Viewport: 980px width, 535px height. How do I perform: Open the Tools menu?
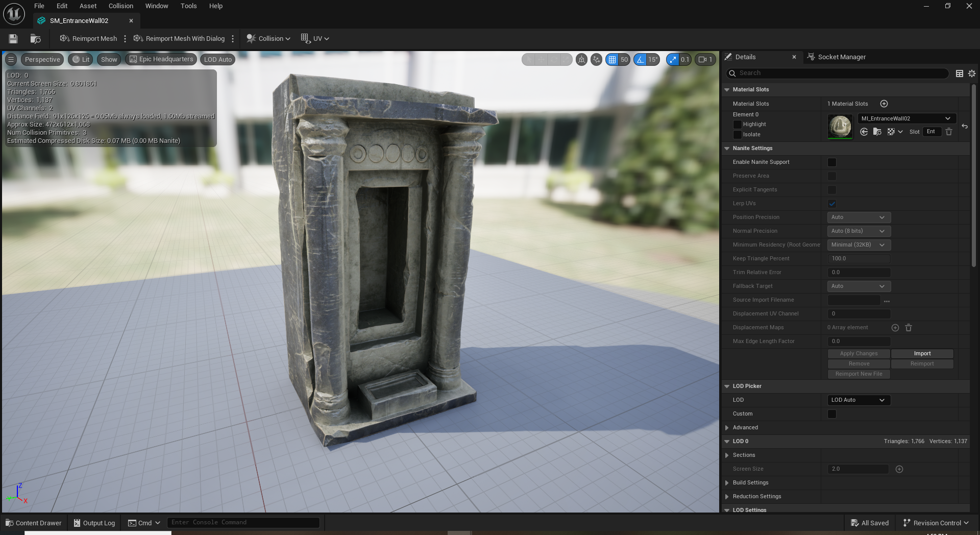pyautogui.click(x=188, y=6)
